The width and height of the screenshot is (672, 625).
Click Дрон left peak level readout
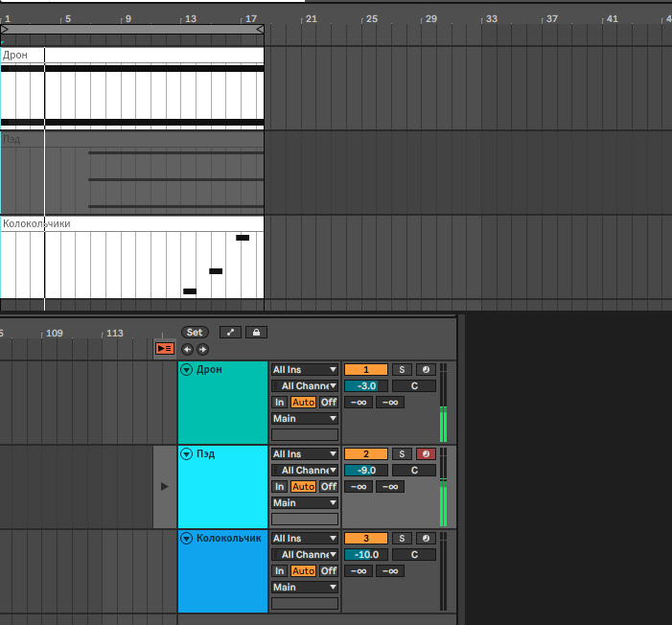coord(359,402)
